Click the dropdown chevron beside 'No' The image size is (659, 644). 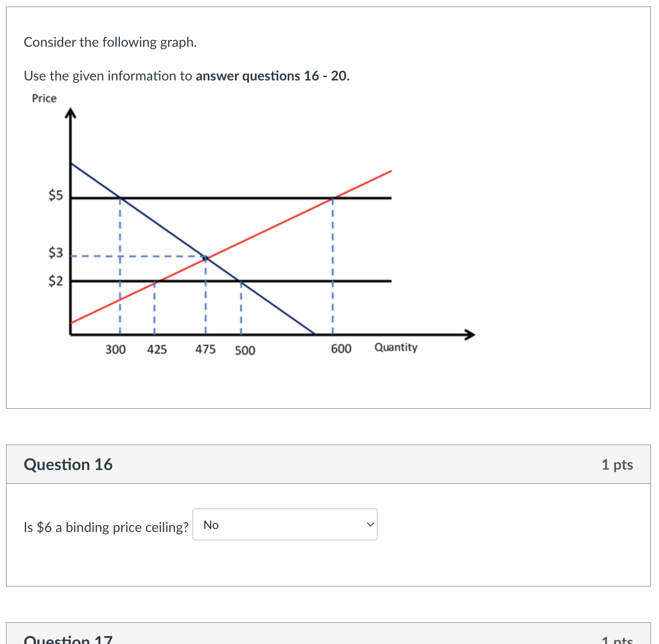(x=370, y=525)
